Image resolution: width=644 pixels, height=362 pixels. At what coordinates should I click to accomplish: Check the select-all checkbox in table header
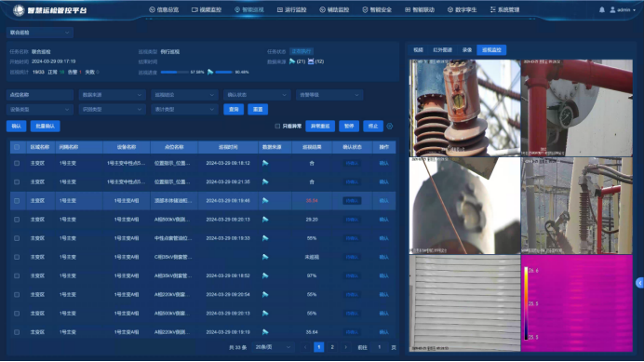17,147
